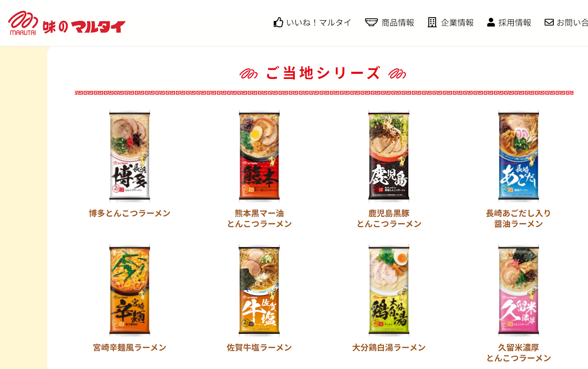This screenshot has width=588, height=369.
Task: Click the red Kumamoto ramen package image
Action: 259,156
